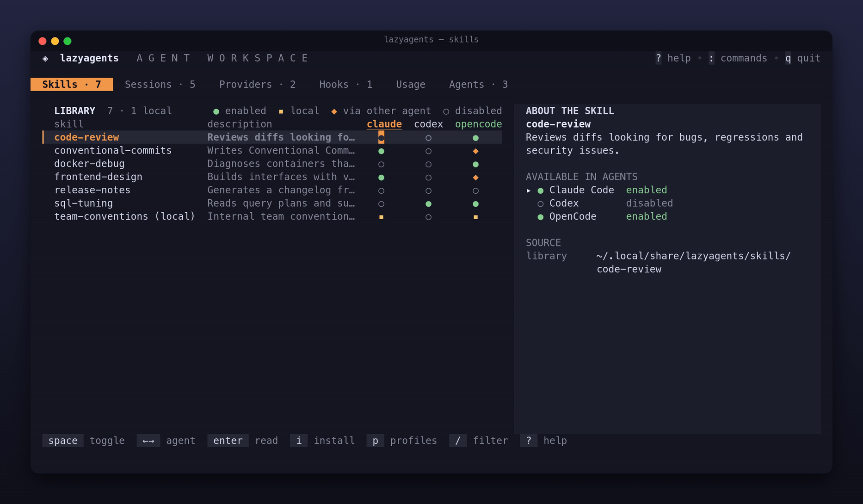
Task: Toggle conventional-commits claude enabled dot
Action: [x=381, y=151]
